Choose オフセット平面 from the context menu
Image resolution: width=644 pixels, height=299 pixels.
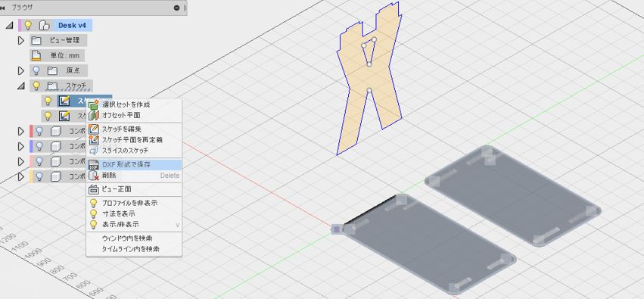[134, 115]
